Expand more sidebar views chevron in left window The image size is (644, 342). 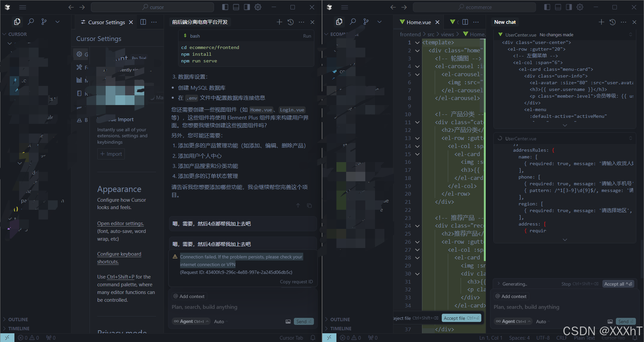57,22
